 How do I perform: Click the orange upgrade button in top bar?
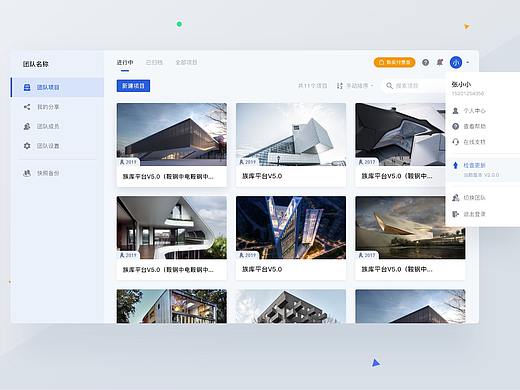tap(394, 62)
